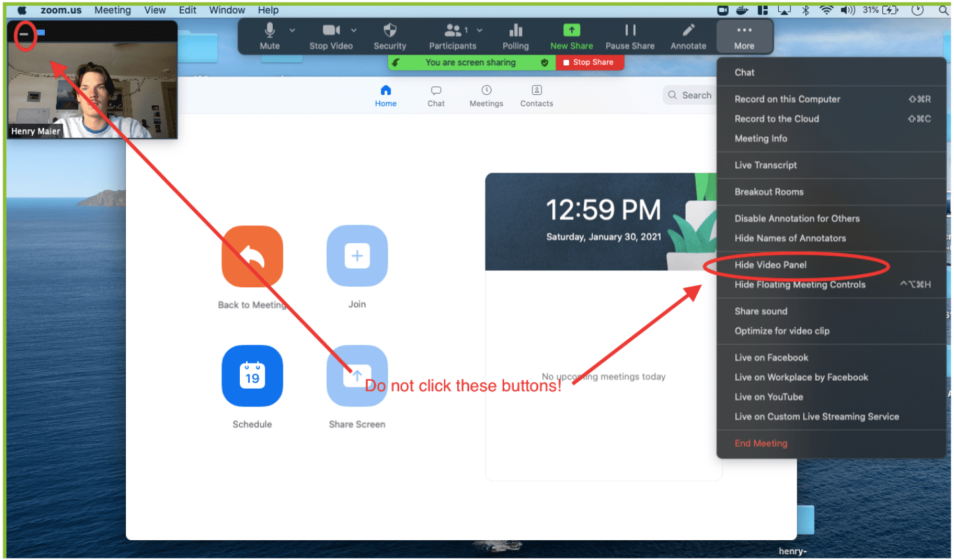
Task: Choose Live on YouTube
Action: tap(831, 397)
